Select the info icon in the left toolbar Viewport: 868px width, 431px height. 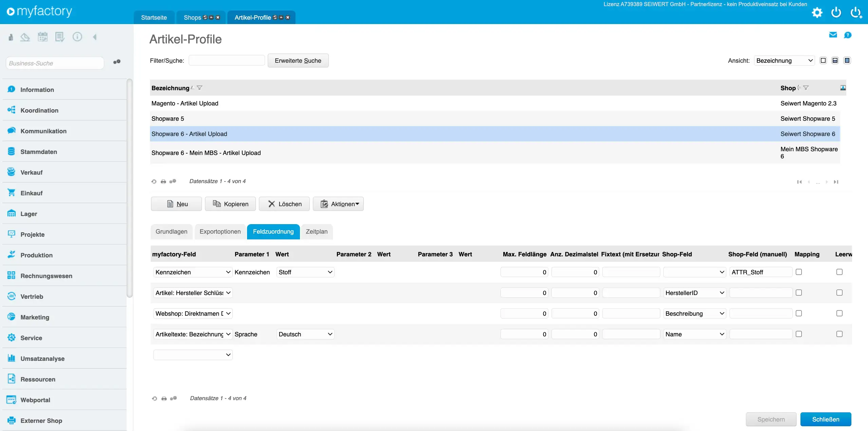(x=77, y=37)
